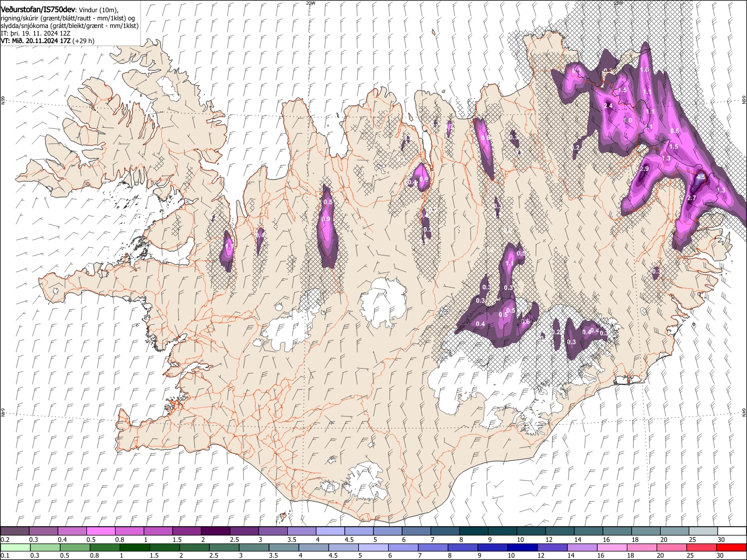The image size is (747, 560).
Task: Click the 2.7 snowfall value on the map
Action: (x=692, y=198)
